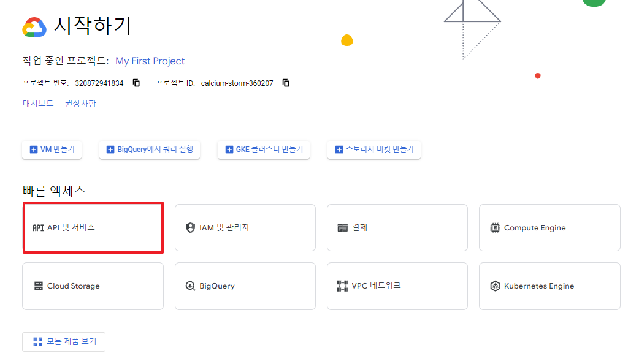
Task: Open the Cloud Storage card
Action: (93, 286)
